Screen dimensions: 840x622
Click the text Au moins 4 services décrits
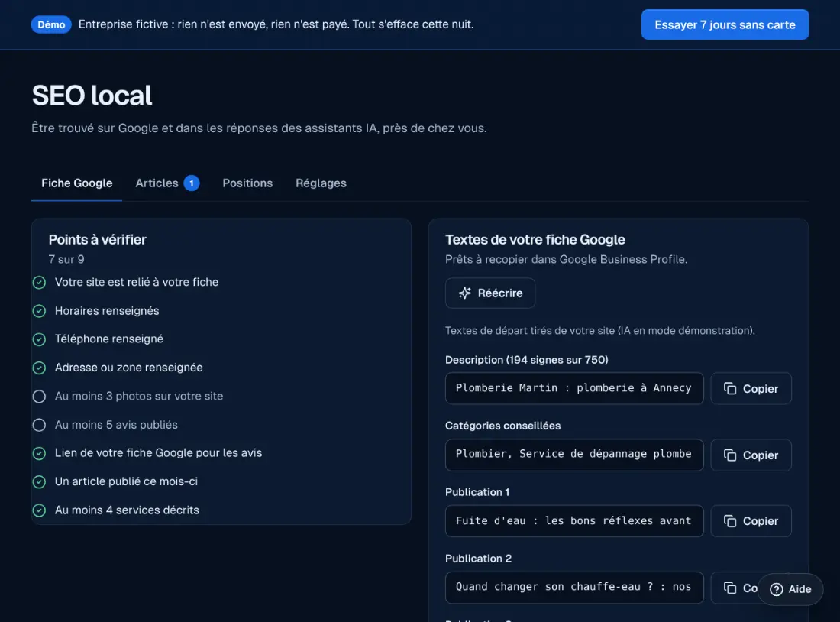(127, 510)
